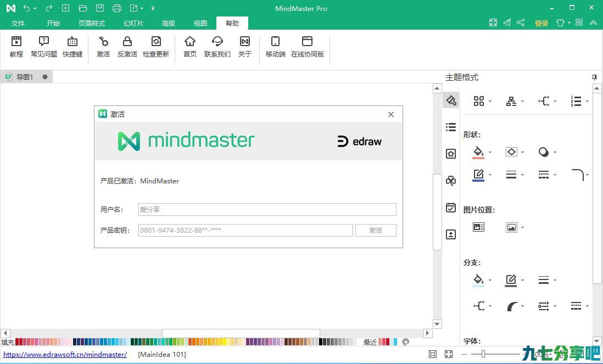This screenshot has height=364, width=603.
Task: Open the shape shadow dropdown
Action: pos(555,152)
